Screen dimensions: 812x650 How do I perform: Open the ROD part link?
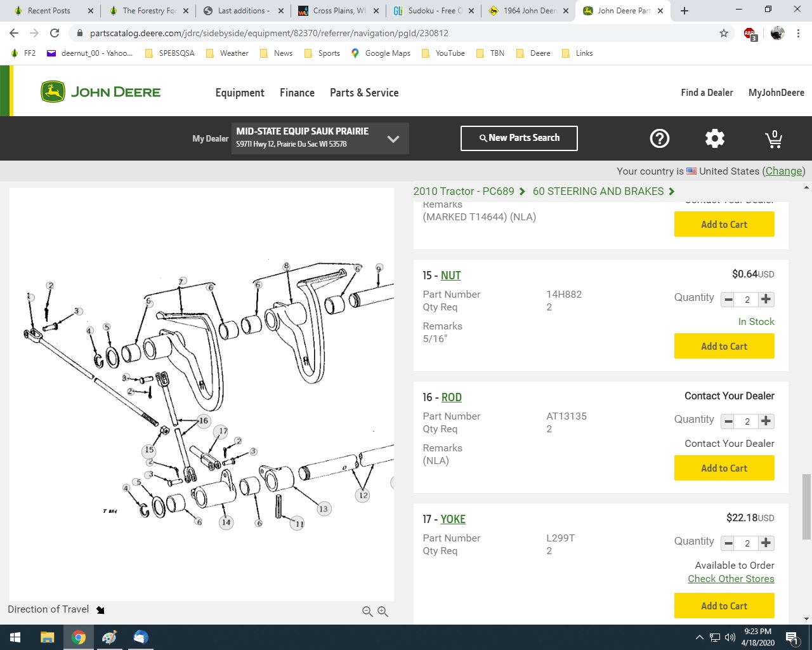click(x=452, y=397)
